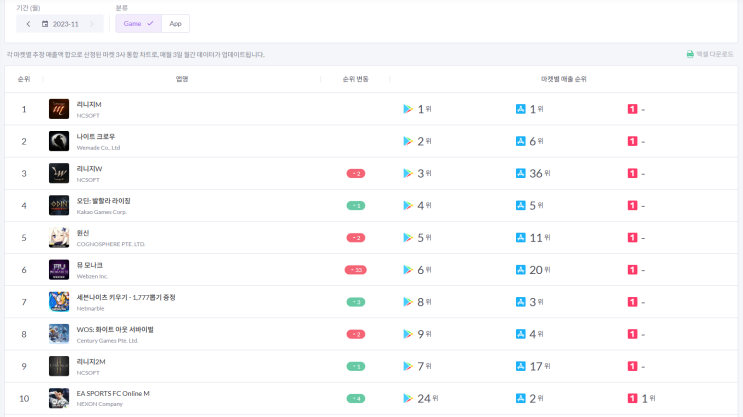Image resolution: width=743 pixels, height=417 pixels.
Task: Click Google Play icon in 나이트 크로우 row
Action: [408, 141]
